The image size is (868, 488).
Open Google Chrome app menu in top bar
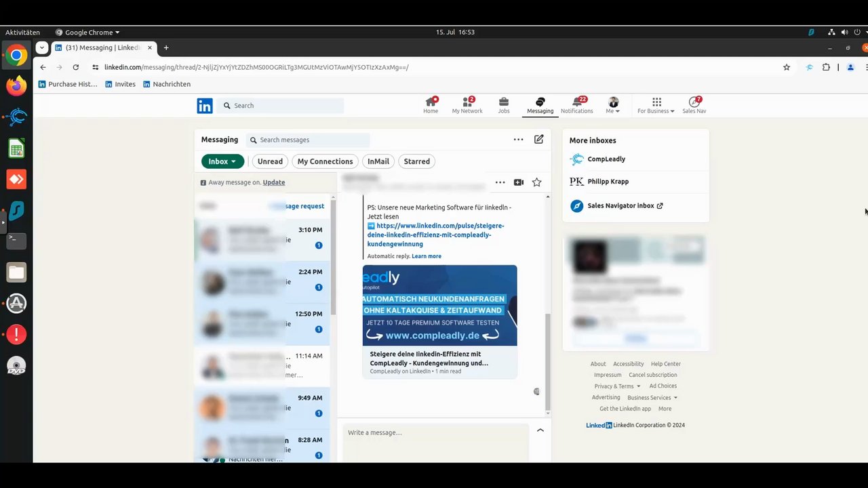[87, 32]
